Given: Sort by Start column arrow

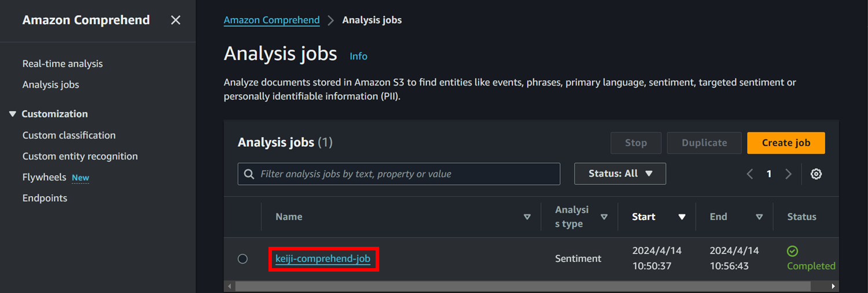Looking at the screenshot, I should click(682, 217).
